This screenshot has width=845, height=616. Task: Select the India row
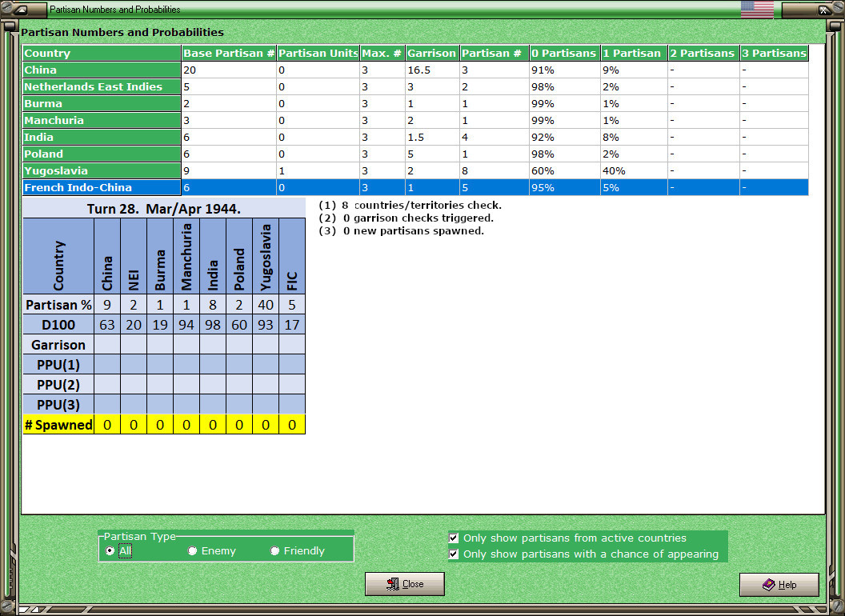[x=415, y=137]
